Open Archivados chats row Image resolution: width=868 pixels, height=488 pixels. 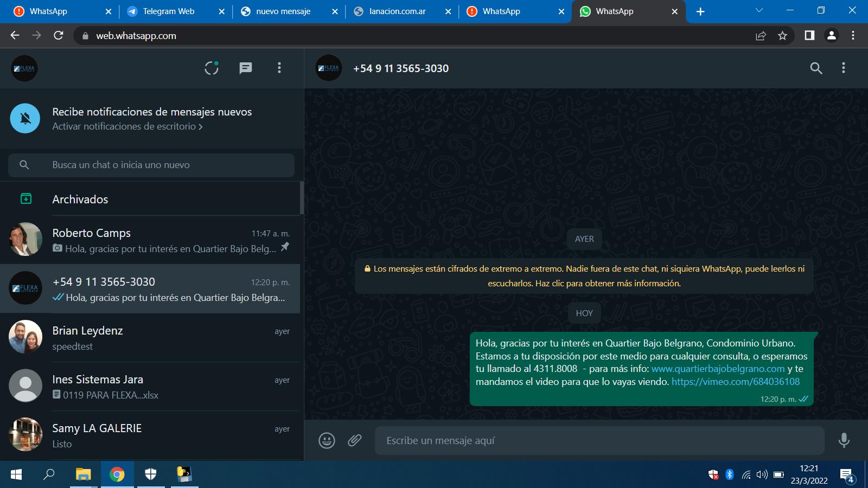pyautogui.click(x=150, y=199)
